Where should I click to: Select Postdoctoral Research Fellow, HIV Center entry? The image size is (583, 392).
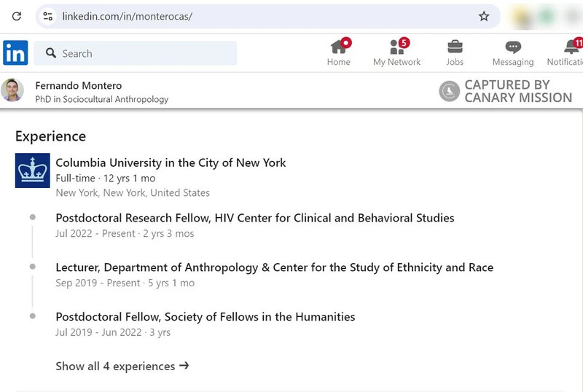tap(254, 218)
